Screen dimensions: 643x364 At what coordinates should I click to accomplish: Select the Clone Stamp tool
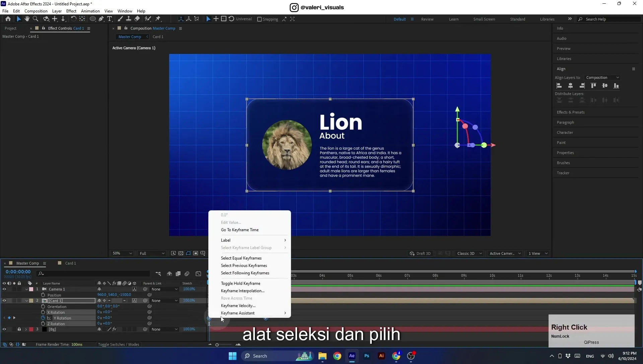tap(129, 19)
